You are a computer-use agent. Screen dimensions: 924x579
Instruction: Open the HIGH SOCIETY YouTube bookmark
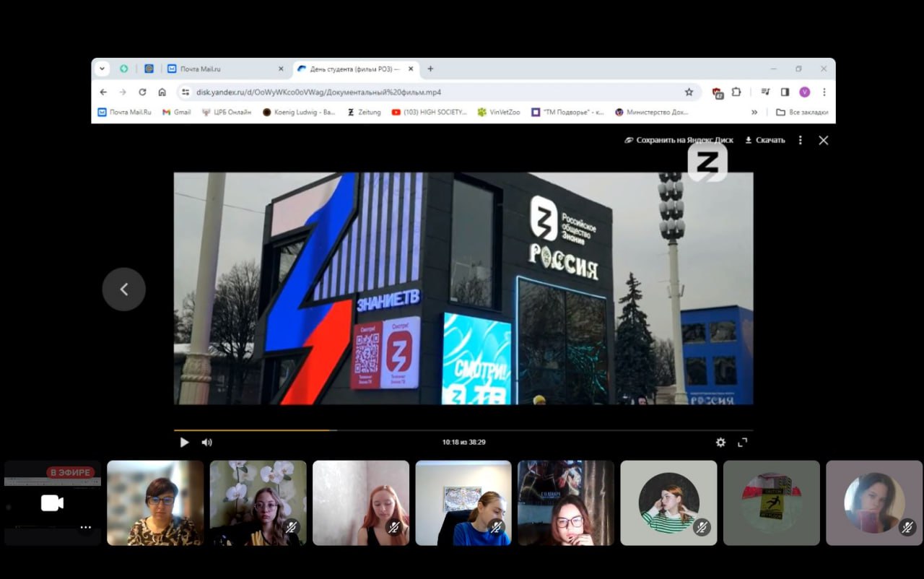click(429, 112)
